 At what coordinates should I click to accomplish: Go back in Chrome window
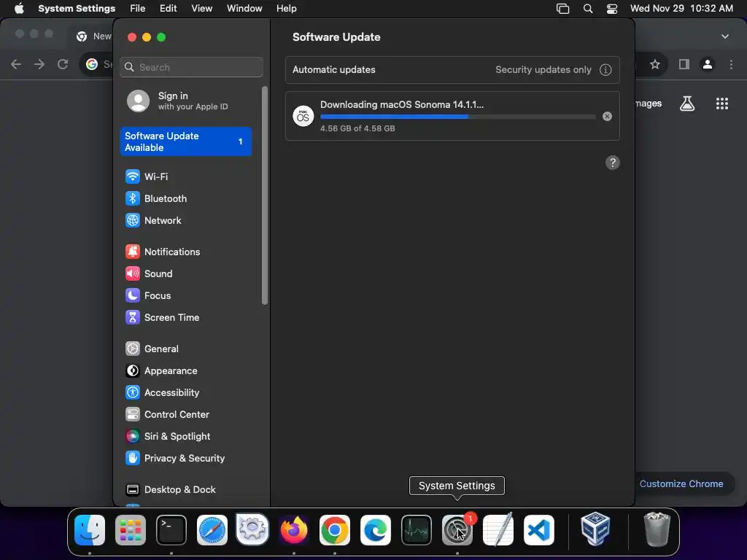point(16,64)
